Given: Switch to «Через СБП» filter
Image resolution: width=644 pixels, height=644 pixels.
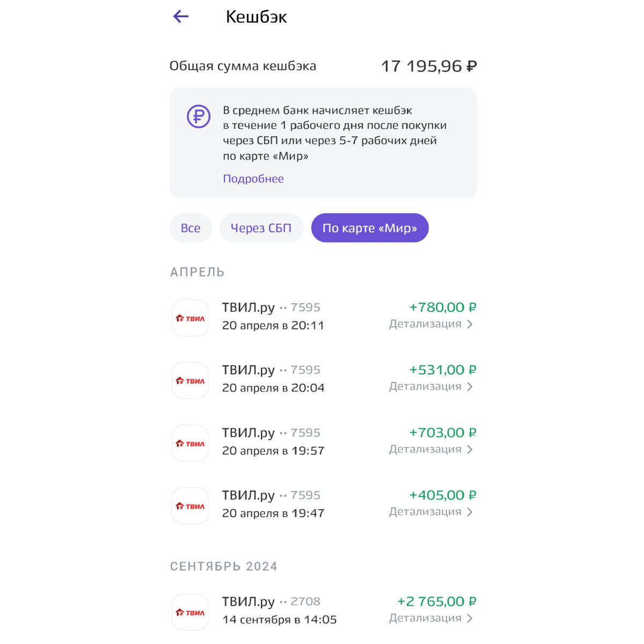Looking at the screenshot, I should 261,228.
